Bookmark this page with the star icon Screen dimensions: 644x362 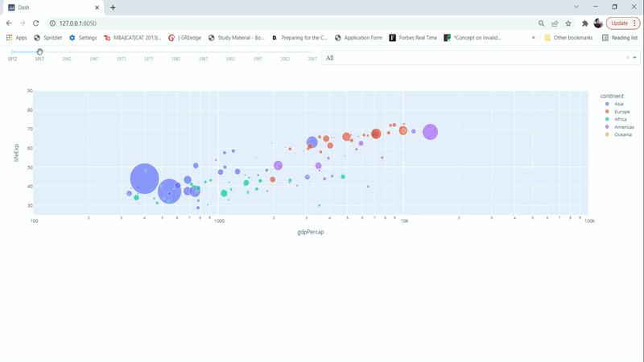tap(568, 23)
